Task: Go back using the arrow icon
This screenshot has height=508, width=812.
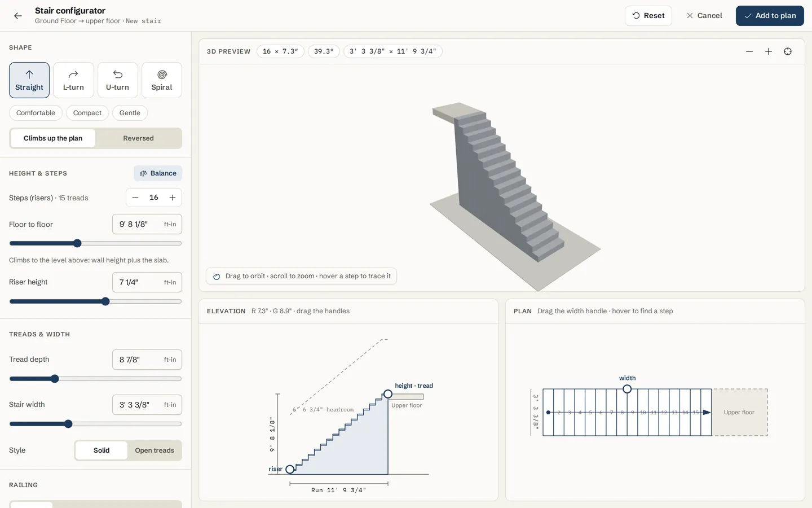Action: [18, 16]
